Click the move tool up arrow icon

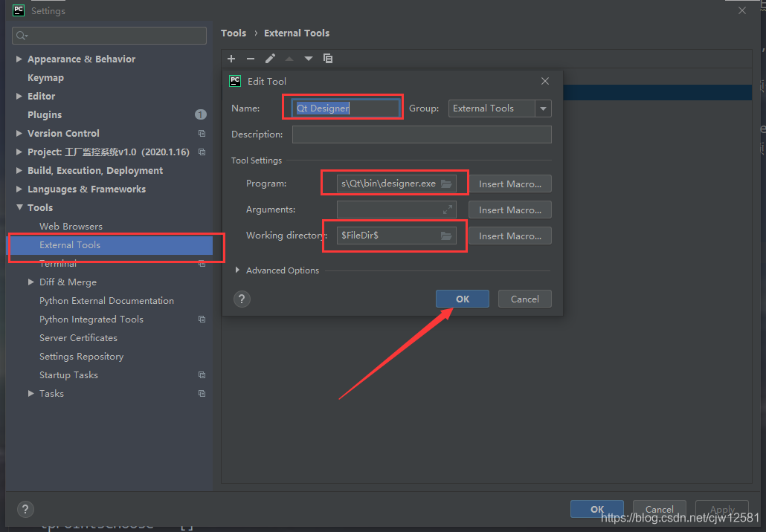pyautogui.click(x=289, y=58)
